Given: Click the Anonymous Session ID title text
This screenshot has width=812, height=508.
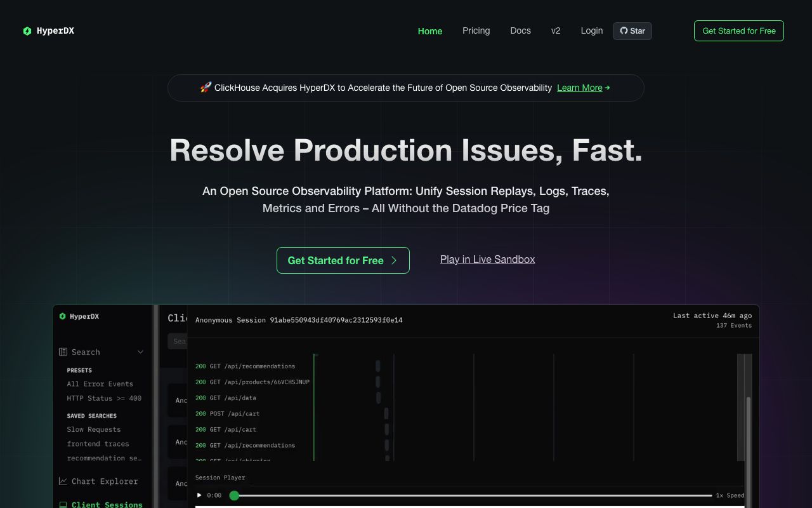Looking at the screenshot, I should [x=299, y=320].
